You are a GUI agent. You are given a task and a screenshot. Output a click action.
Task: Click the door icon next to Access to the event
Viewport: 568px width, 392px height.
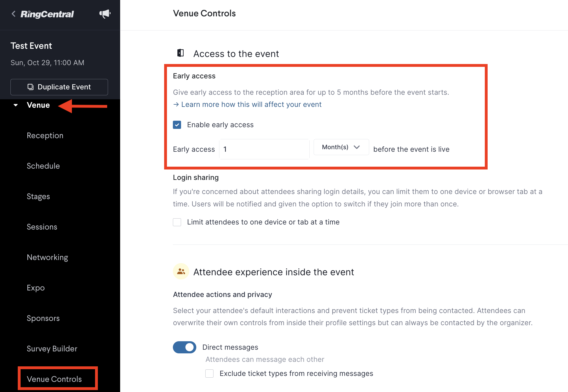click(180, 53)
